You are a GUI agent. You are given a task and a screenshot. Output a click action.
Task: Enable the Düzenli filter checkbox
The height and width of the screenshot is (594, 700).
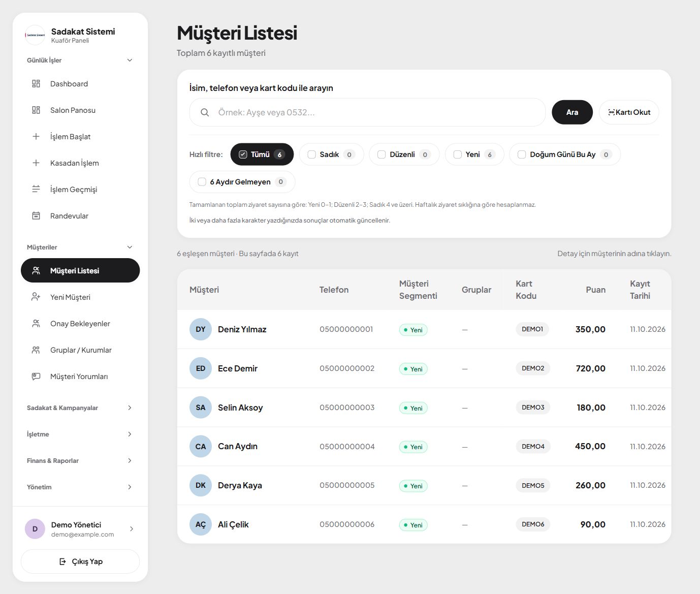[x=381, y=154]
